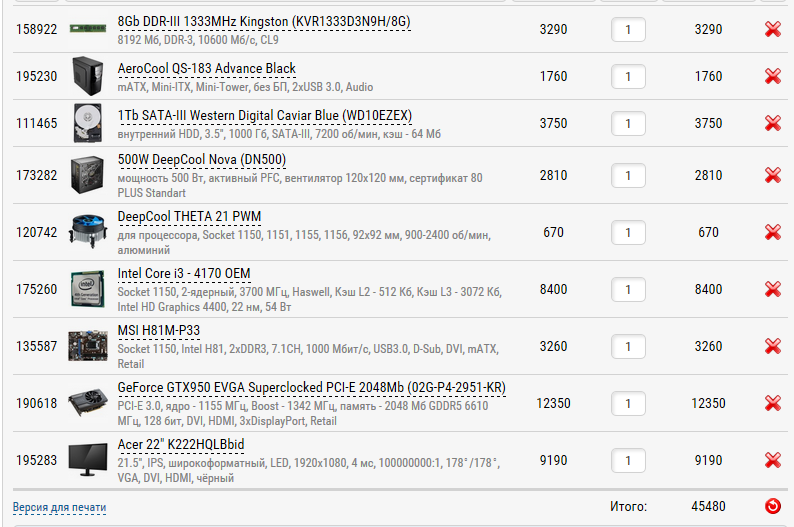Remove the Acer 22" monitor row
Screen dimensions: 794x527
pyautogui.click(x=772, y=461)
